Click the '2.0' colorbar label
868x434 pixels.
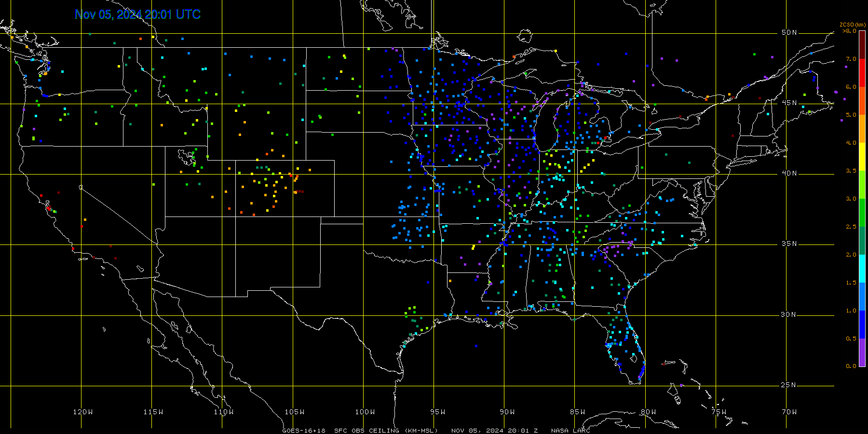[851, 255]
